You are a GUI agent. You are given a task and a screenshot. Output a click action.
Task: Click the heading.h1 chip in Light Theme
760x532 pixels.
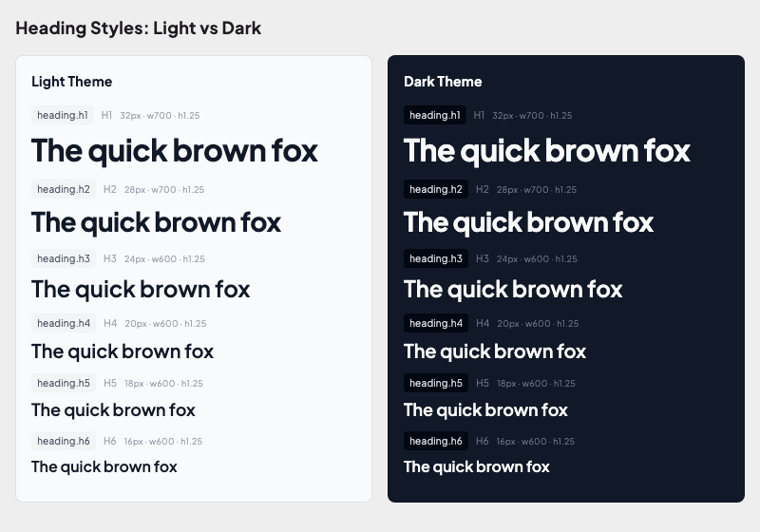(63, 115)
